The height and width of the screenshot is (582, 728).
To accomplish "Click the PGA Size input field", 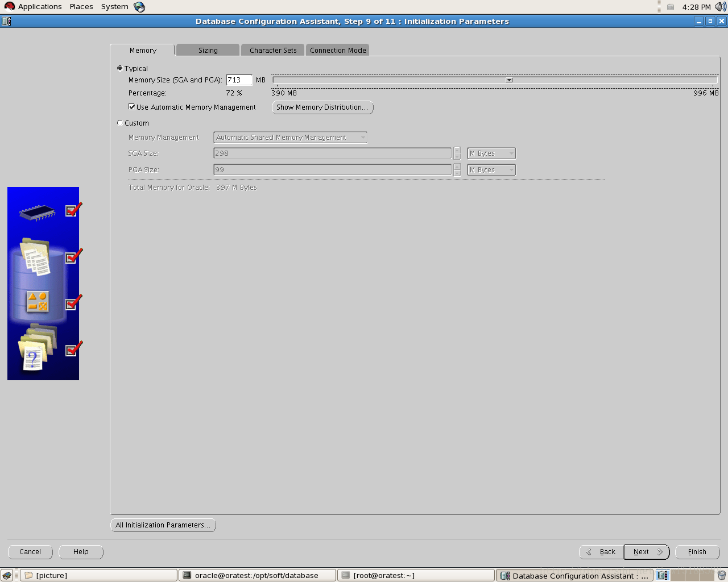I will [x=332, y=170].
